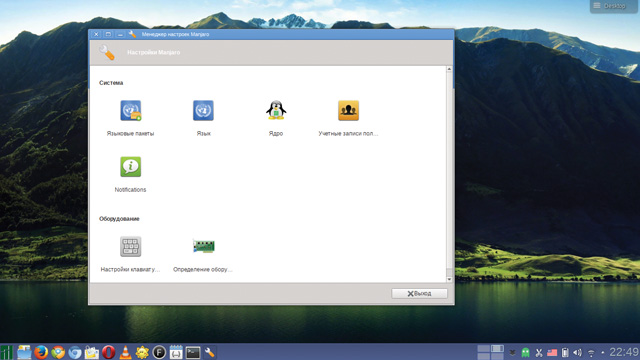
Task: Open the Manjaro application launcher menu
Action: (7, 352)
